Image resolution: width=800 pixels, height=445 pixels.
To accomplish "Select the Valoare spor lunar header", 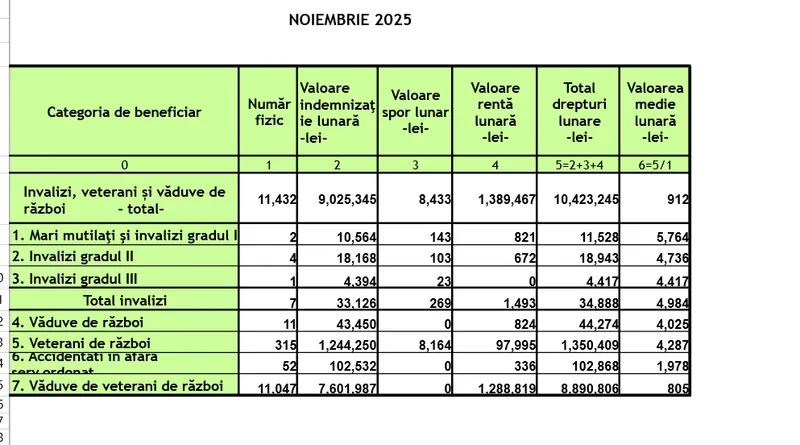I will [415, 112].
